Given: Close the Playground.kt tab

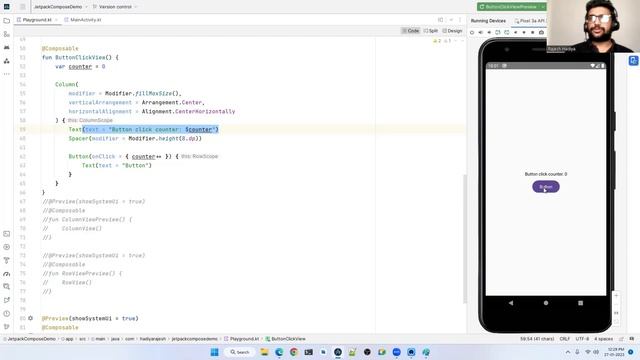Looking at the screenshot, I should (x=56, y=20).
